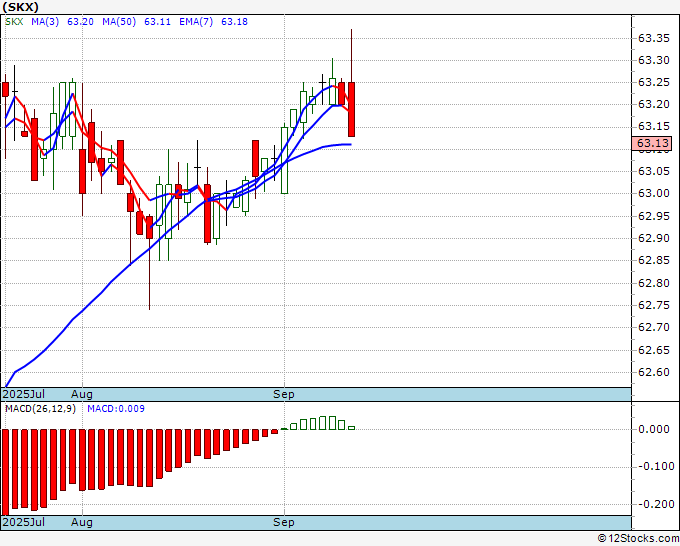Click the 63.35 price axis label

pos(654,39)
